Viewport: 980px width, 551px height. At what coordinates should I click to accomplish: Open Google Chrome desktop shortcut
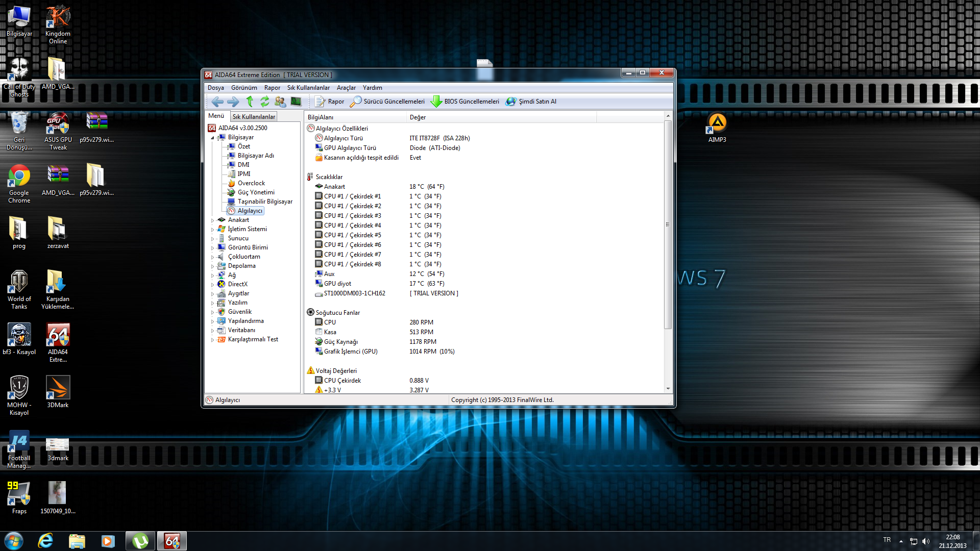tap(19, 184)
